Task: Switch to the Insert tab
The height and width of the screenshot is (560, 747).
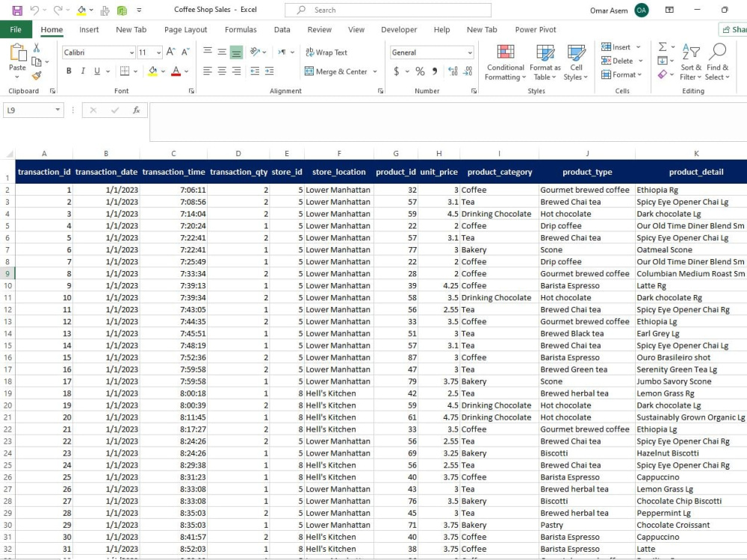Action: 89,30
